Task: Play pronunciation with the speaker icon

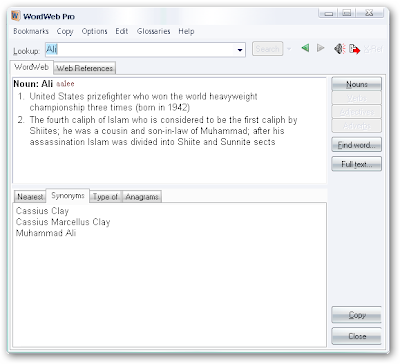Action: pyautogui.click(x=340, y=49)
